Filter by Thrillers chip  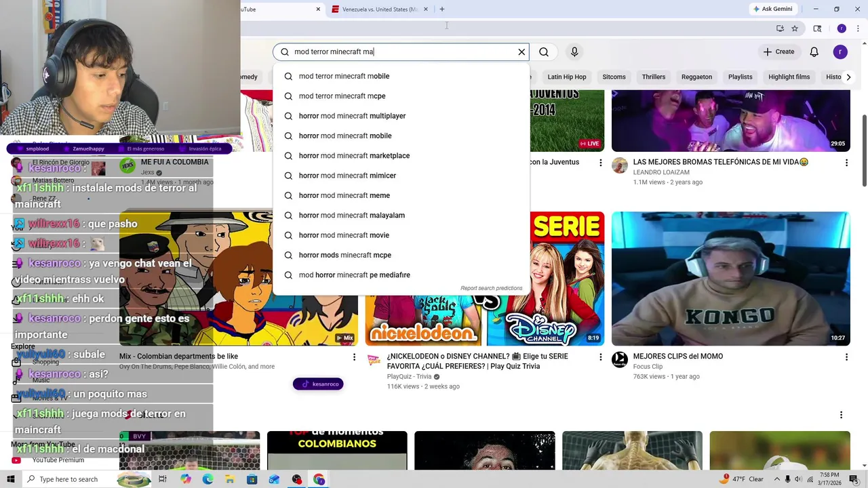(654, 77)
